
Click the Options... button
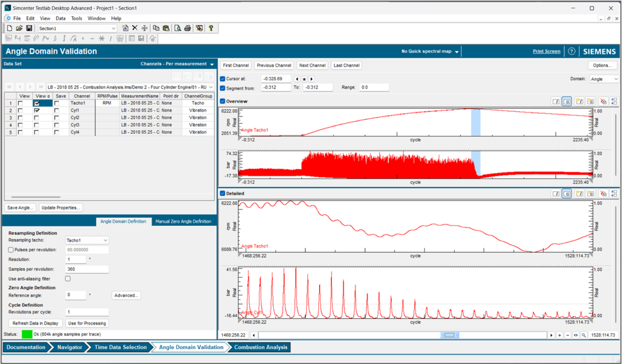pyautogui.click(x=602, y=65)
